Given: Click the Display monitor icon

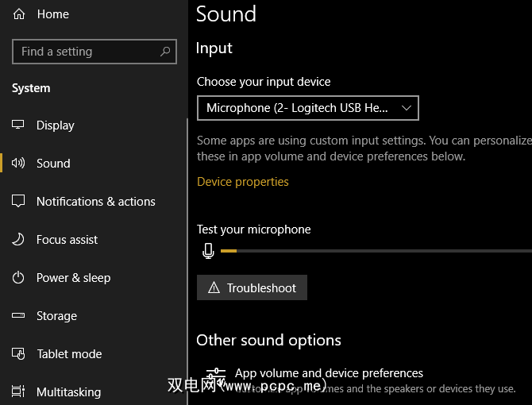Looking at the screenshot, I should [x=19, y=125].
